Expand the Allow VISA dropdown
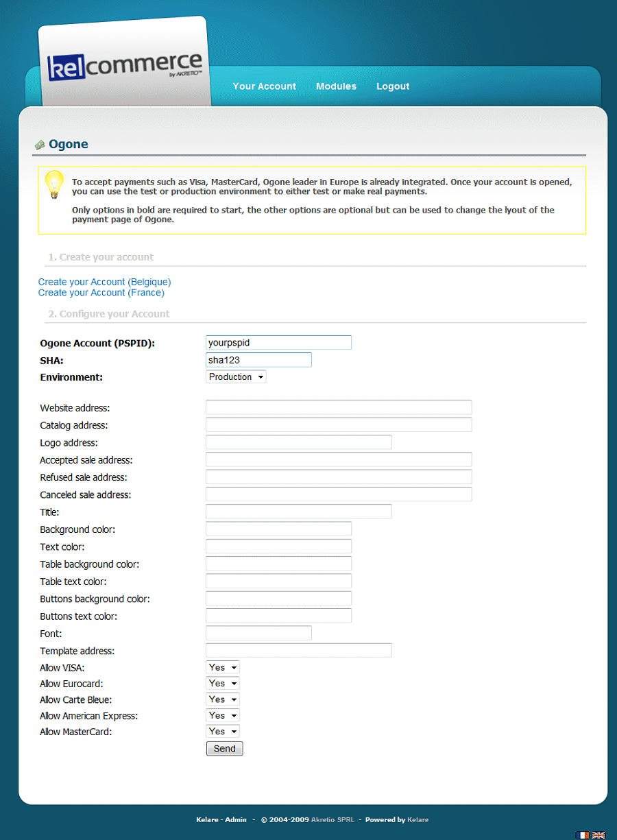The image size is (617, 840). tap(223, 667)
